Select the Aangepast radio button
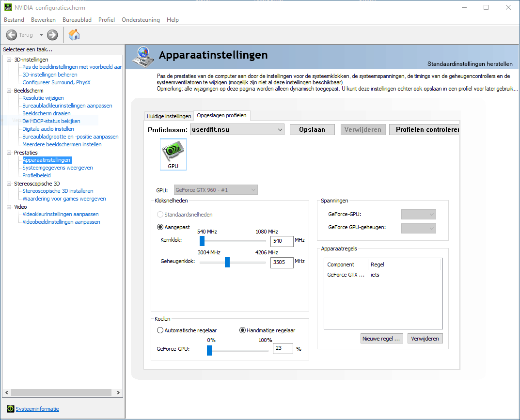Image resolution: width=520 pixels, height=420 pixels. click(x=160, y=227)
